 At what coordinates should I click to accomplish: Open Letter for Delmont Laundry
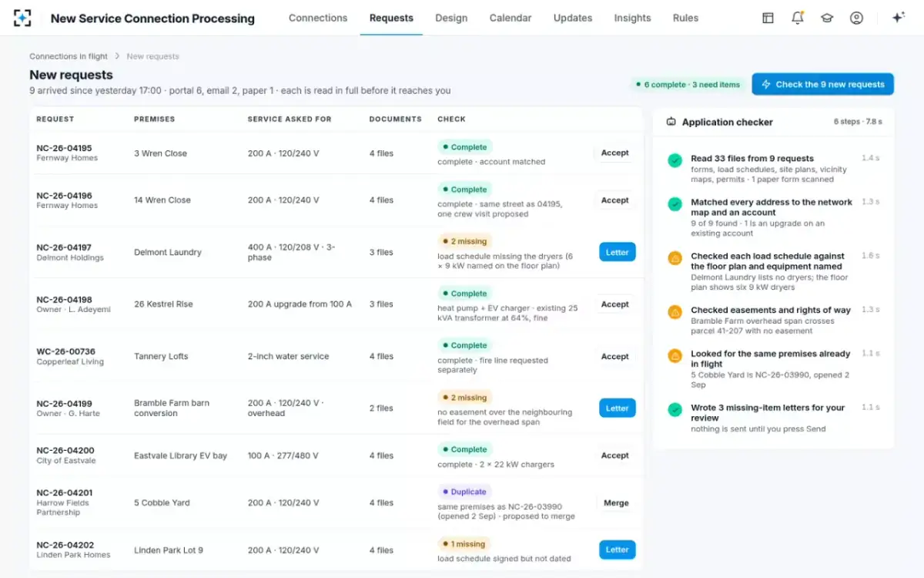tap(617, 252)
